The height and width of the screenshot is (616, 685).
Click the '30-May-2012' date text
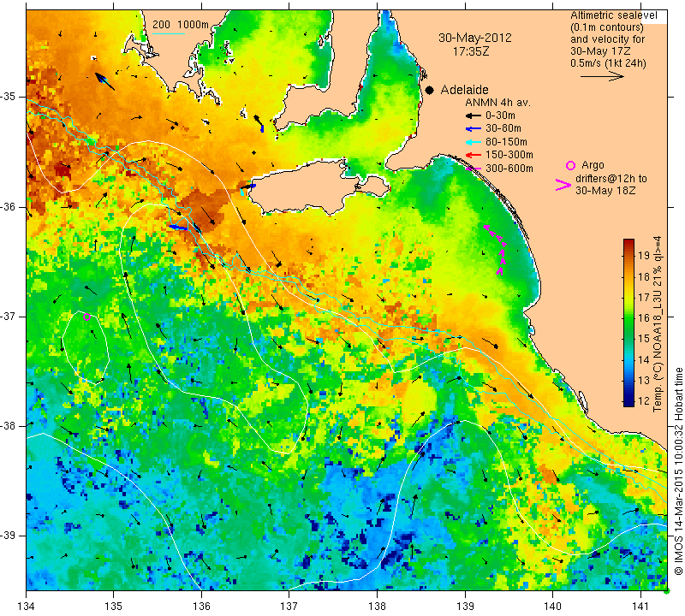475,38
